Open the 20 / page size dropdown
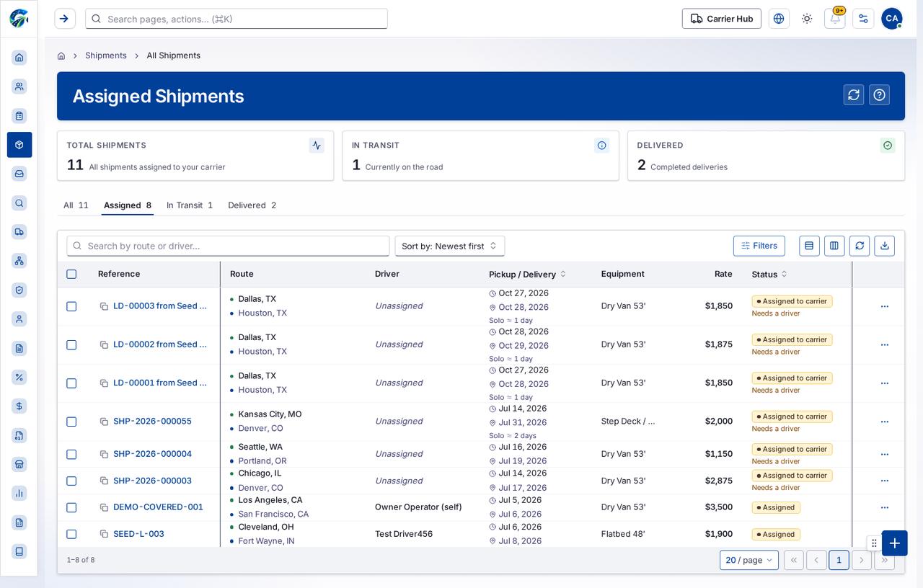Viewport: 923px width, 588px height. (749, 560)
